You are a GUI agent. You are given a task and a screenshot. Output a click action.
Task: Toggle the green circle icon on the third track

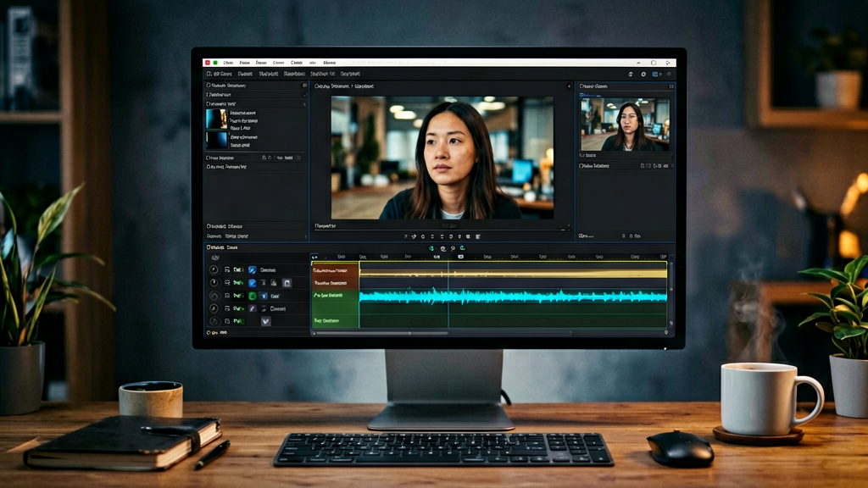coord(253,296)
